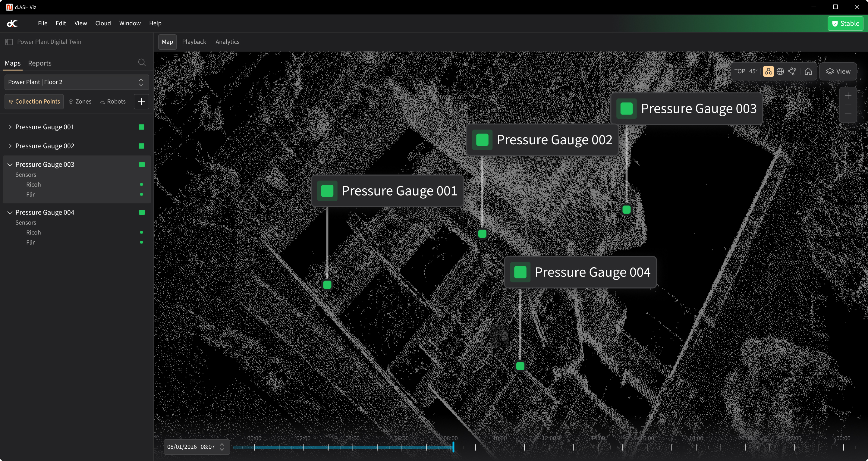The image size is (868, 461).
Task: Click the timeline playhead at 08:07
Action: click(x=453, y=447)
